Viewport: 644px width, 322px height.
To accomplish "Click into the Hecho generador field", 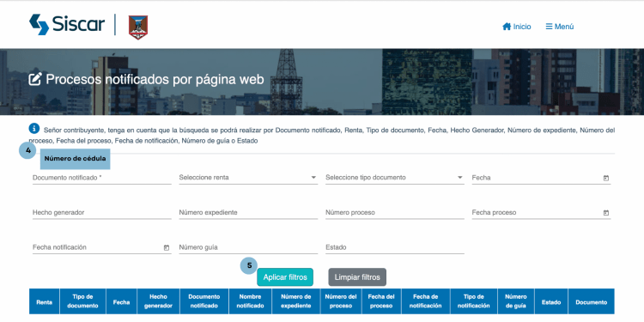I will point(102,213).
